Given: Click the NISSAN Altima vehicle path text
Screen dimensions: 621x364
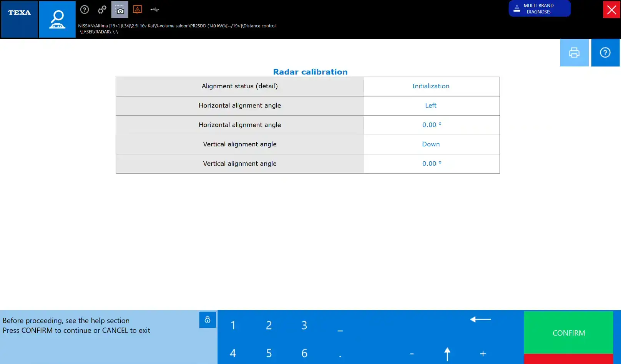Looking at the screenshot, I should click(177, 29).
